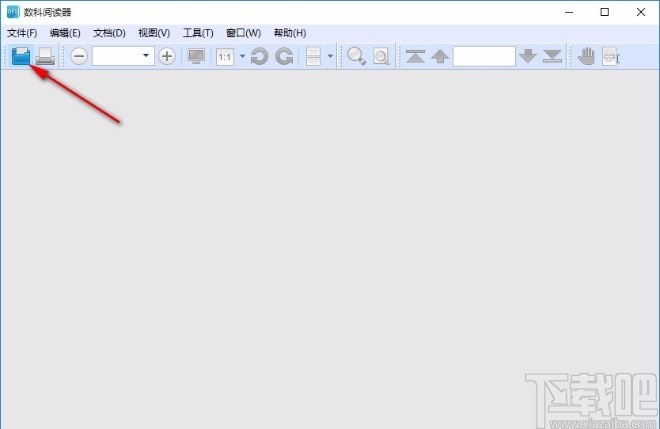Open the dropdown arrow beside the 1:1 icon
Image resolution: width=660 pixels, height=429 pixels.
click(242, 56)
